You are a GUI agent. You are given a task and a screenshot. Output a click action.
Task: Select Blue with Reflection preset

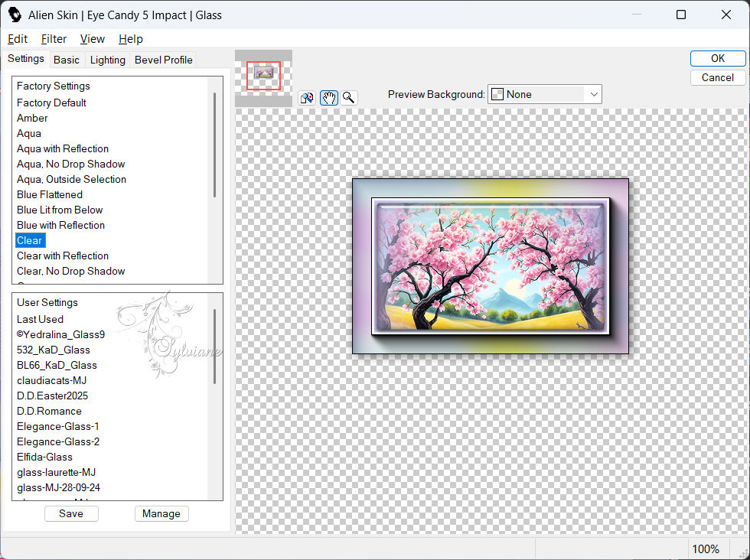coord(60,225)
